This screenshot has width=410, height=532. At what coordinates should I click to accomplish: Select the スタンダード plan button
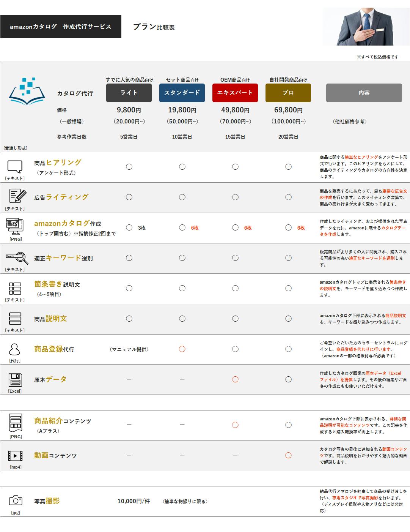pos(182,93)
